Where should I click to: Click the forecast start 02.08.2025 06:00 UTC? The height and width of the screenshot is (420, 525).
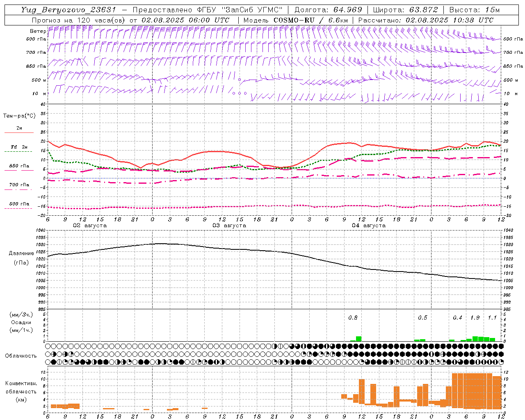click(185, 20)
